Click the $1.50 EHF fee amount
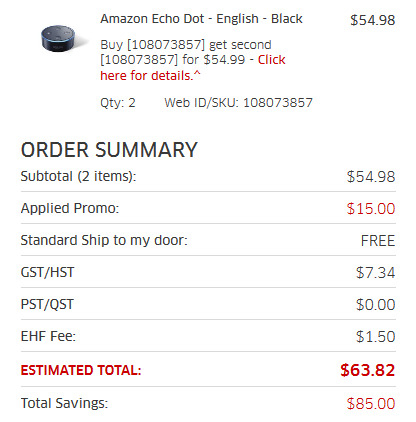The width and height of the screenshot is (416, 422). click(375, 337)
